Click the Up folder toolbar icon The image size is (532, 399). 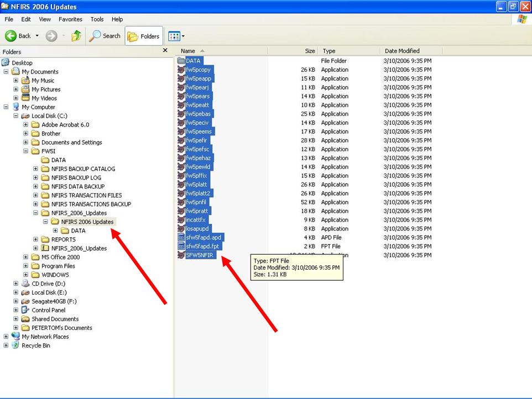tap(76, 36)
